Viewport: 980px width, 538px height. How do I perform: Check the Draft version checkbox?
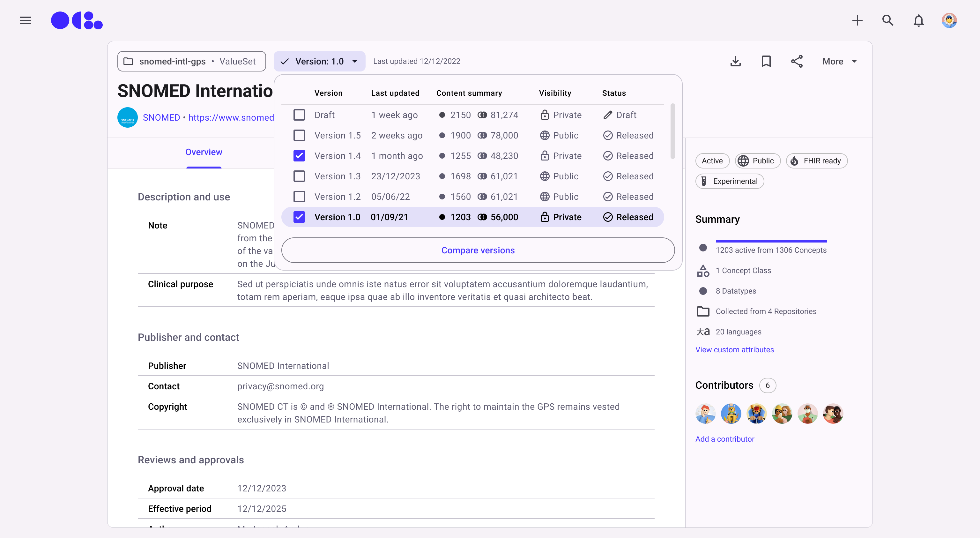[299, 115]
